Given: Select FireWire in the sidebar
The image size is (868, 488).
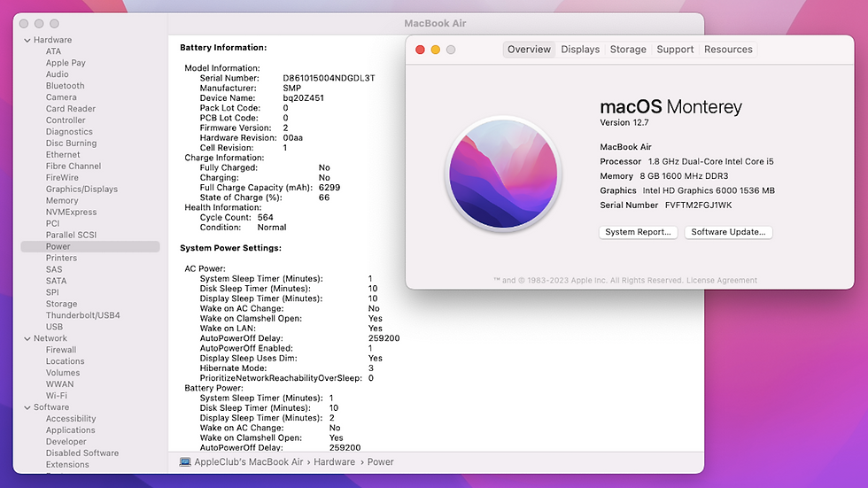Looking at the screenshot, I should pyautogui.click(x=62, y=178).
